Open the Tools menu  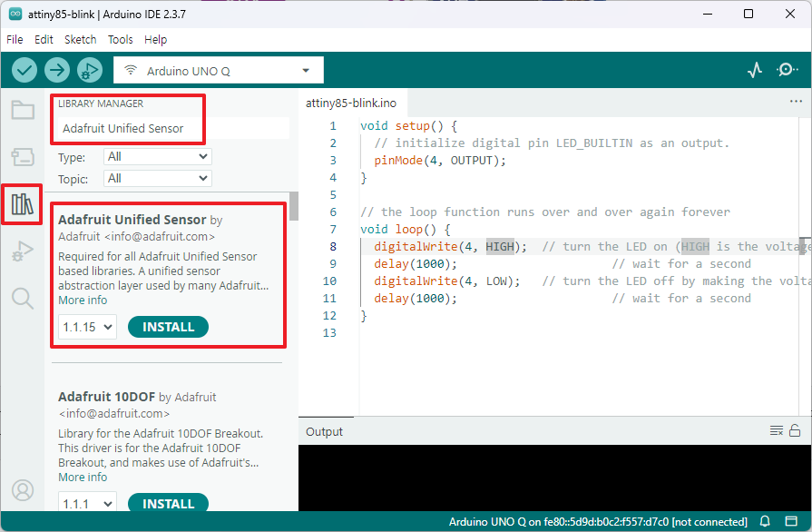coord(120,40)
